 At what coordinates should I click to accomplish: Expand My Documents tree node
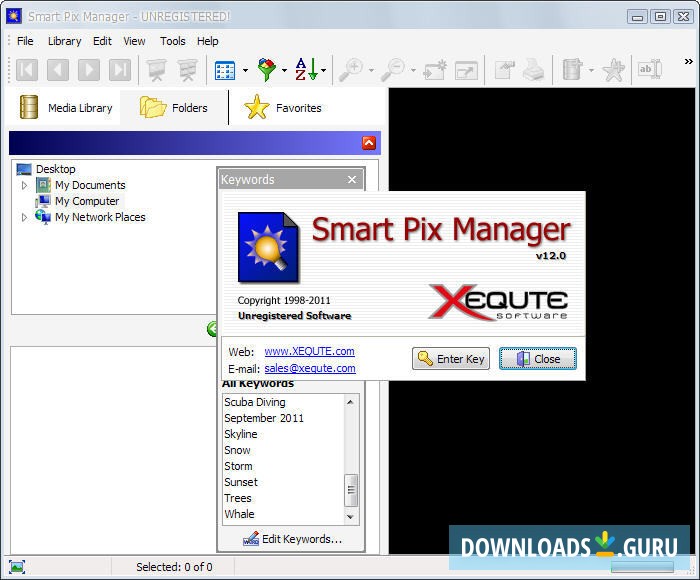pyautogui.click(x=25, y=185)
